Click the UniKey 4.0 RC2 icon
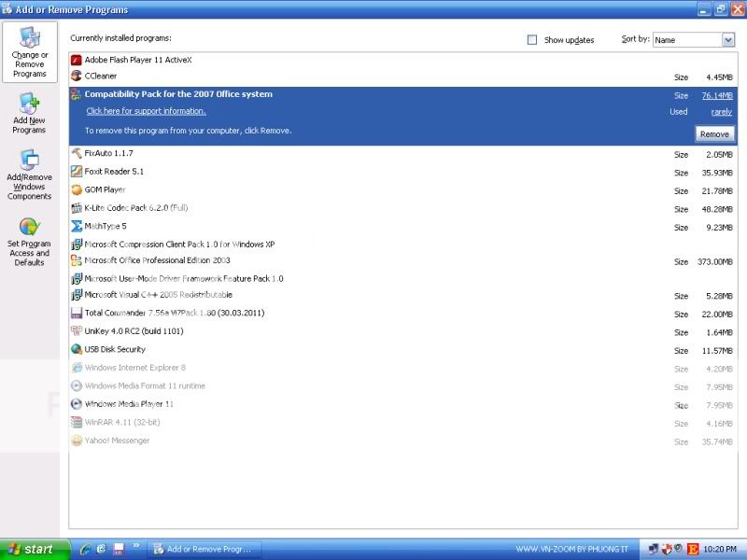Screen dimensions: 747x560 (77, 331)
